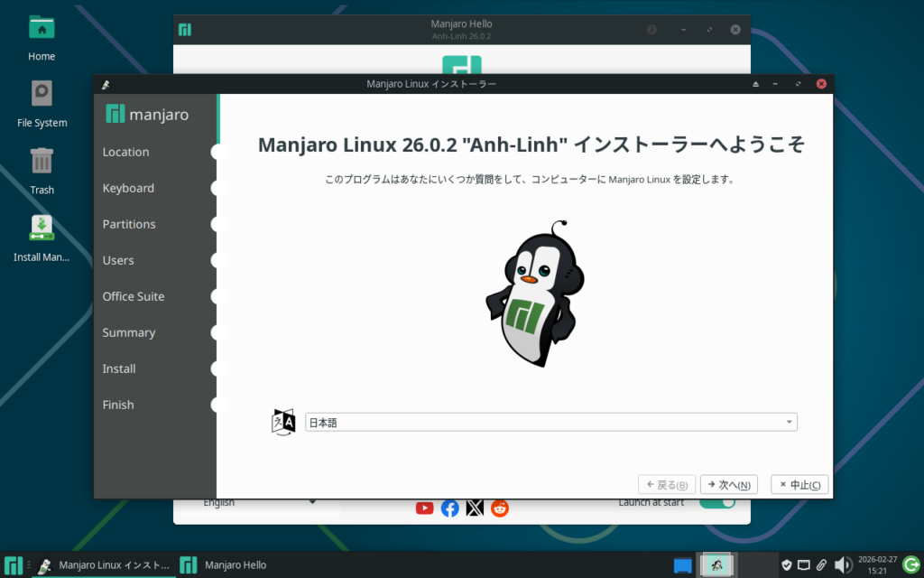This screenshot has height=578, width=924.
Task: Click the green logout icon in the panel
Action: tap(910, 565)
